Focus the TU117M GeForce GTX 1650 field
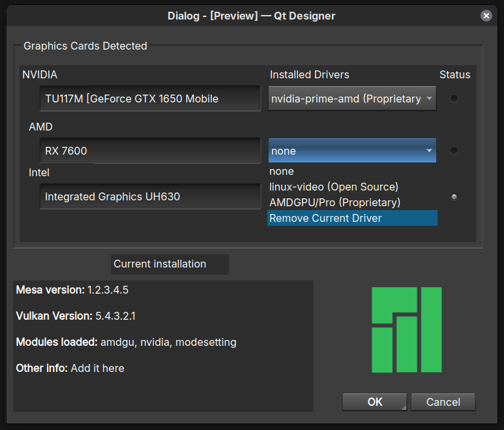 (x=150, y=99)
